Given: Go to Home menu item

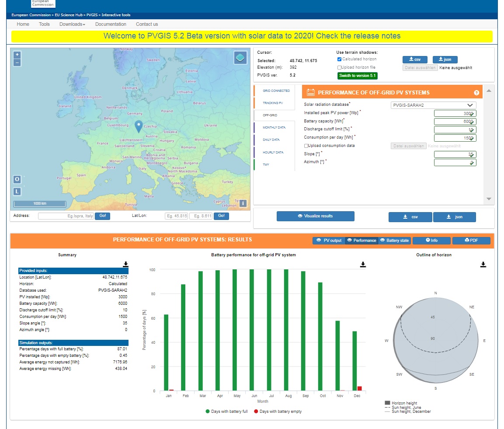Looking at the screenshot, I should pyautogui.click(x=23, y=24).
